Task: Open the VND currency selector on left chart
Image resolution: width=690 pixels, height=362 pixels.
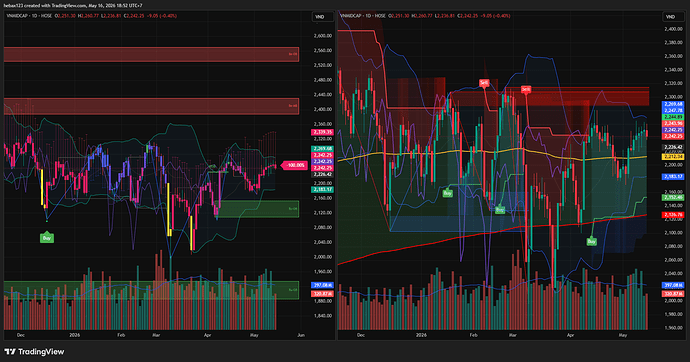Action: (319, 17)
